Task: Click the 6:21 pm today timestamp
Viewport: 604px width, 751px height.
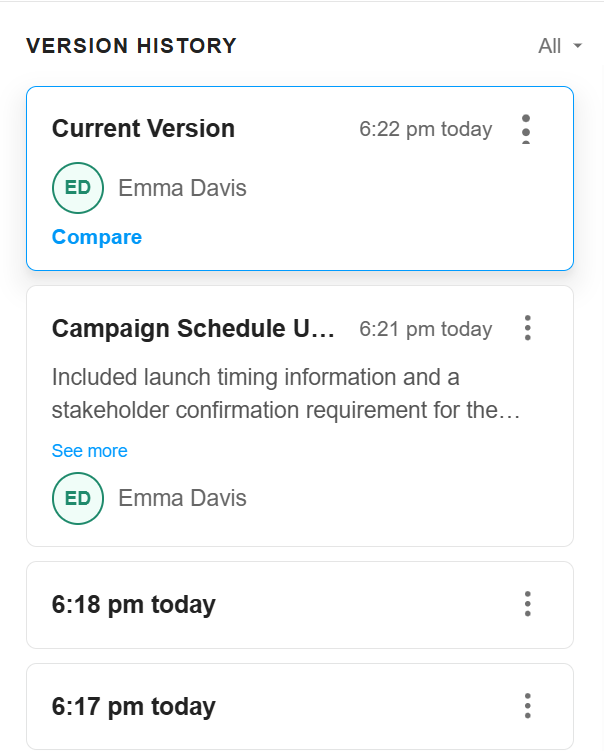Action: (x=425, y=330)
